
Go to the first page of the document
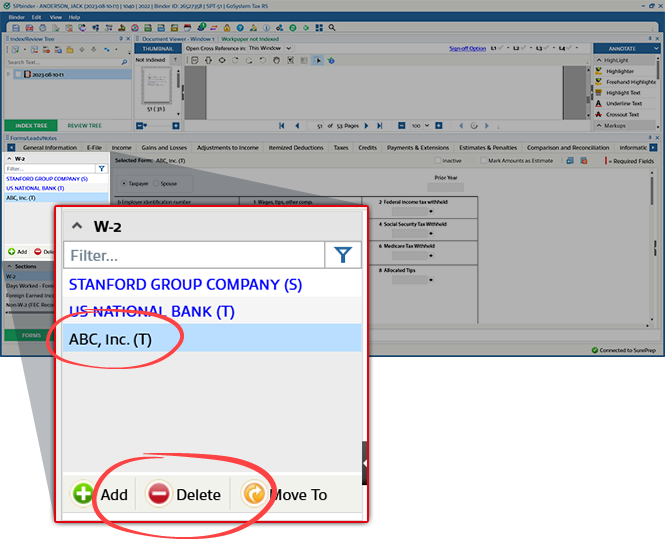tap(282, 126)
